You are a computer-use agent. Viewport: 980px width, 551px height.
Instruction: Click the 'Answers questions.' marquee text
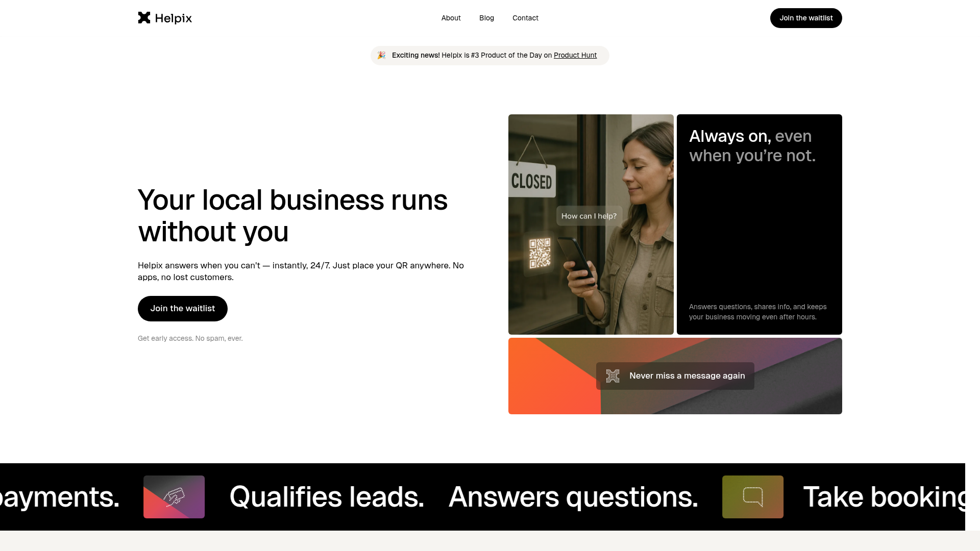(573, 497)
